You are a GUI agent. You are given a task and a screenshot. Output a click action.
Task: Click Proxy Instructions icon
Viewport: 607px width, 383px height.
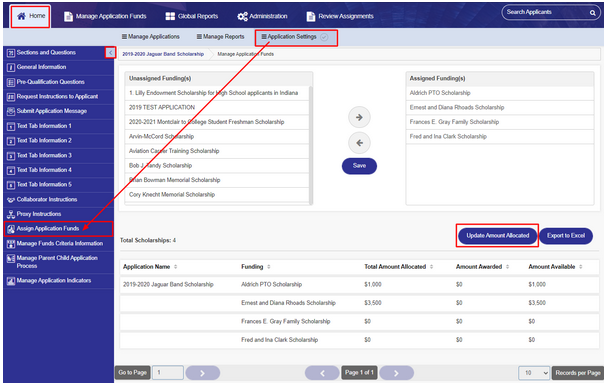pos(11,214)
